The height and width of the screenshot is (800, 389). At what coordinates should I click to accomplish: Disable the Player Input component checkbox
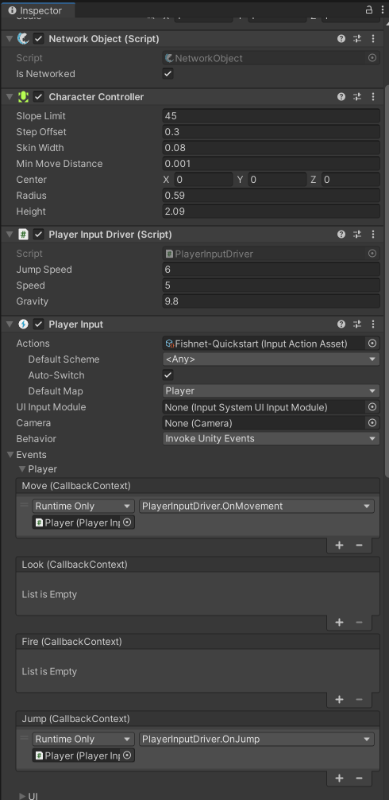tap(39, 324)
